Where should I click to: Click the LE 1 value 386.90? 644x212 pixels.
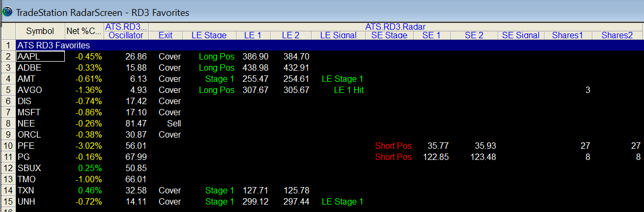255,56
